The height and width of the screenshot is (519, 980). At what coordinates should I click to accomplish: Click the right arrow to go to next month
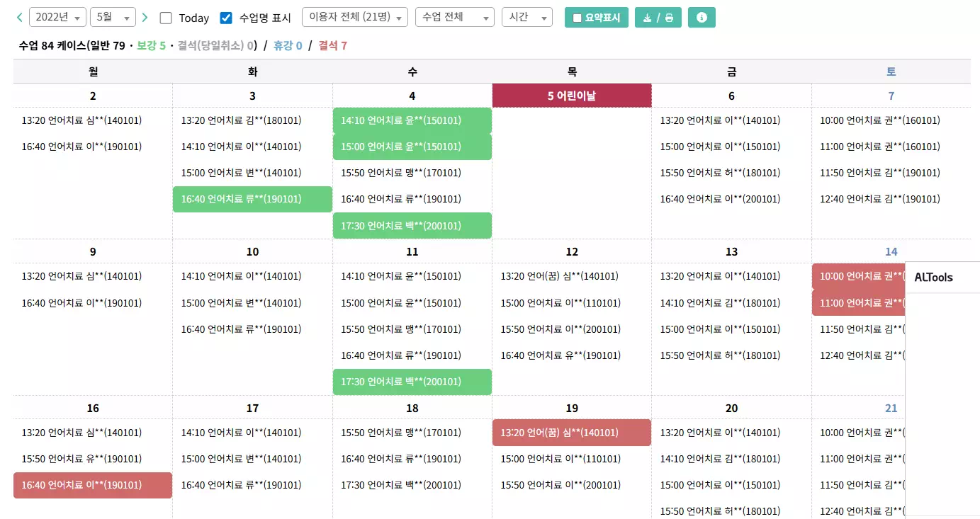[x=145, y=17]
